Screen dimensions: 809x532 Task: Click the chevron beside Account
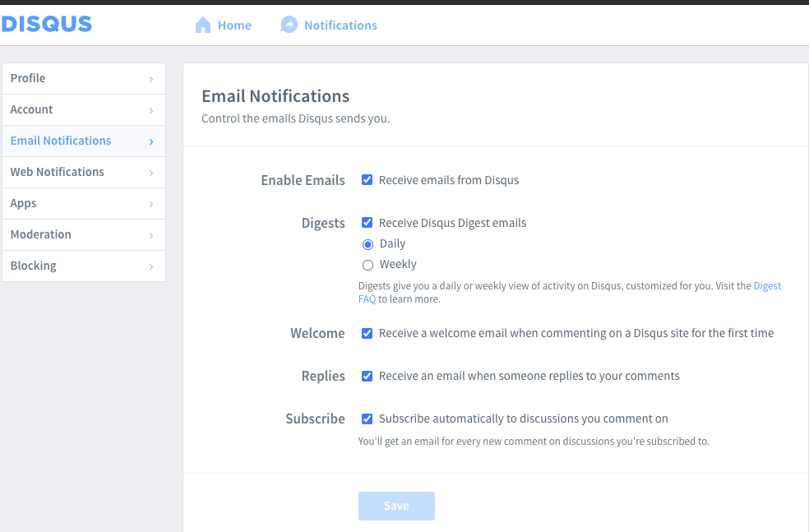151,110
